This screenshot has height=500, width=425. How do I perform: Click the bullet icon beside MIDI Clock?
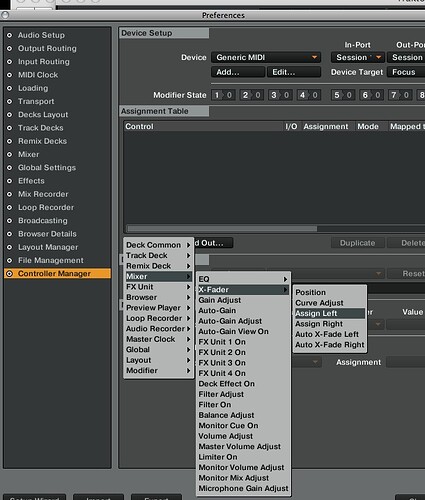(9, 75)
